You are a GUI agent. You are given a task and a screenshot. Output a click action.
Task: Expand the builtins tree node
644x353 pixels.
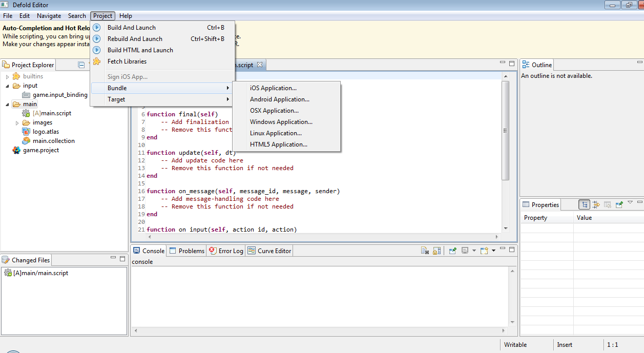tap(7, 76)
